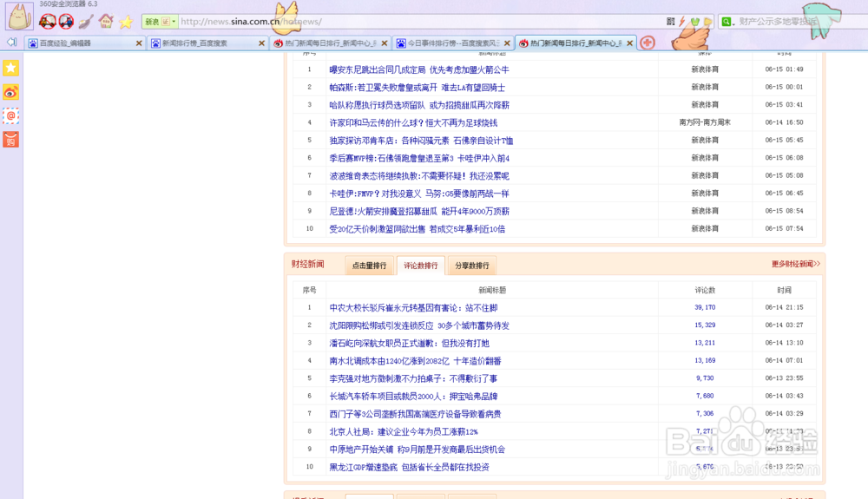Collapse the sidebar using the arrow icon
868x499 pixels.
click(x=11, y=42)
